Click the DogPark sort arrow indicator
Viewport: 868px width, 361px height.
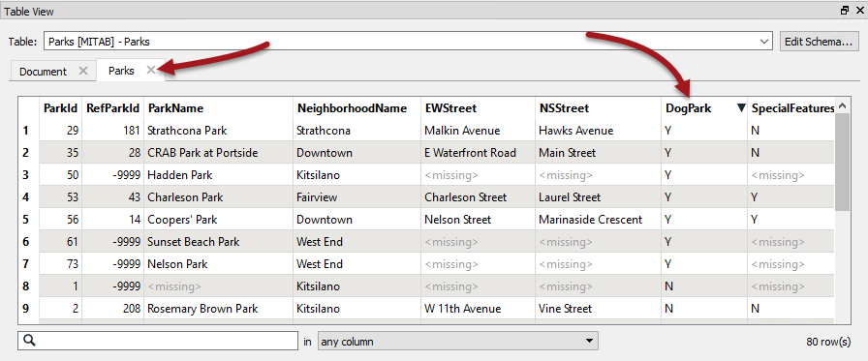[x=741, y=108]
